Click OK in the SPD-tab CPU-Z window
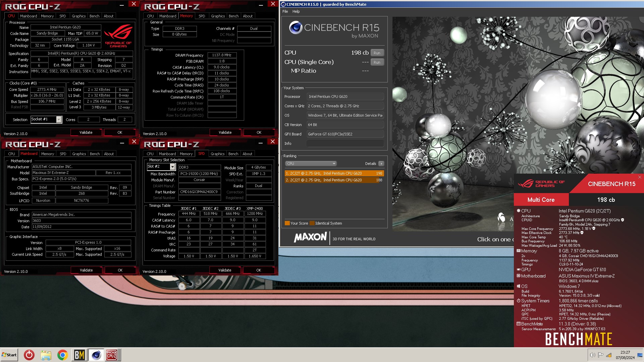 pyautogui.click(x=259, y=270)
